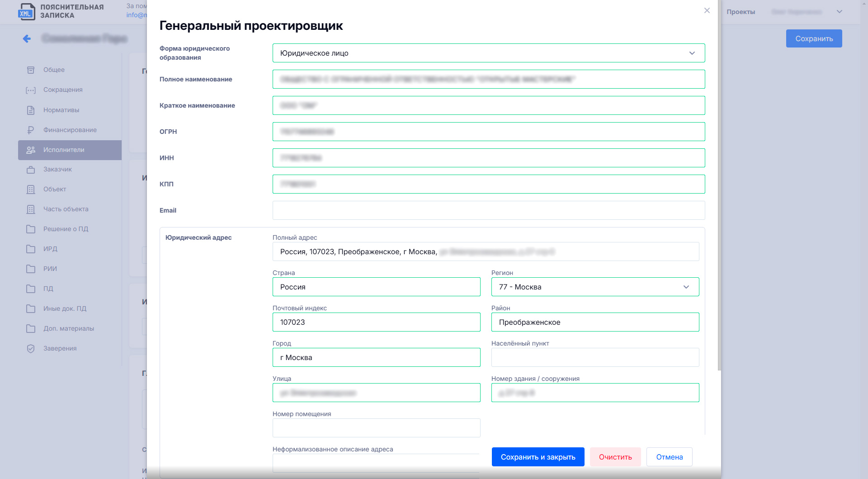Close the Генеральный проектировщик dialog

707,10
